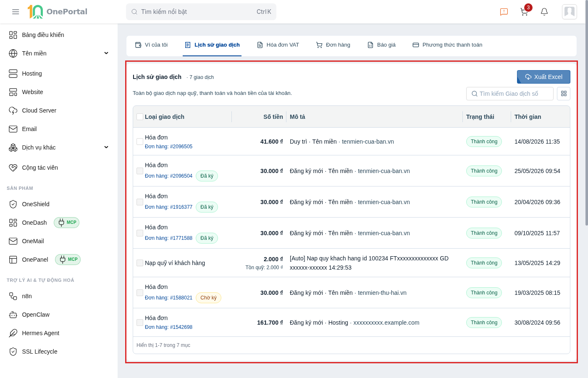Open the user avatar menu

click(x=570, y=12)
